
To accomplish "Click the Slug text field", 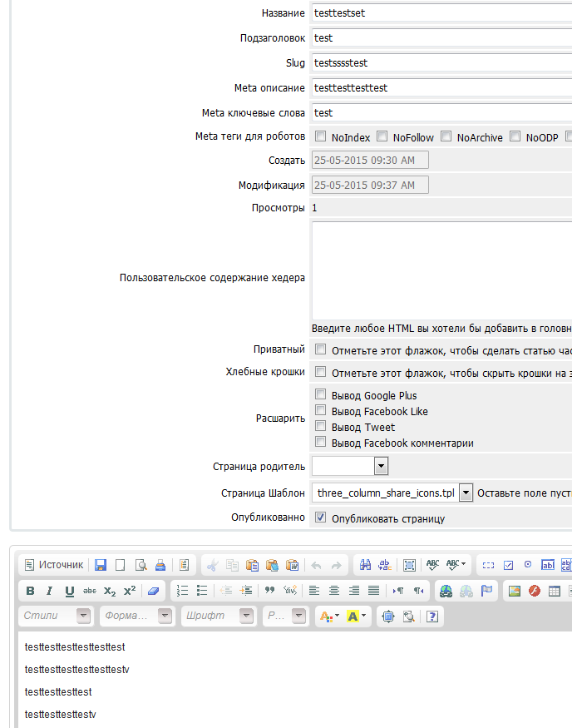I will pyautogui.click(x=441, y=62).
